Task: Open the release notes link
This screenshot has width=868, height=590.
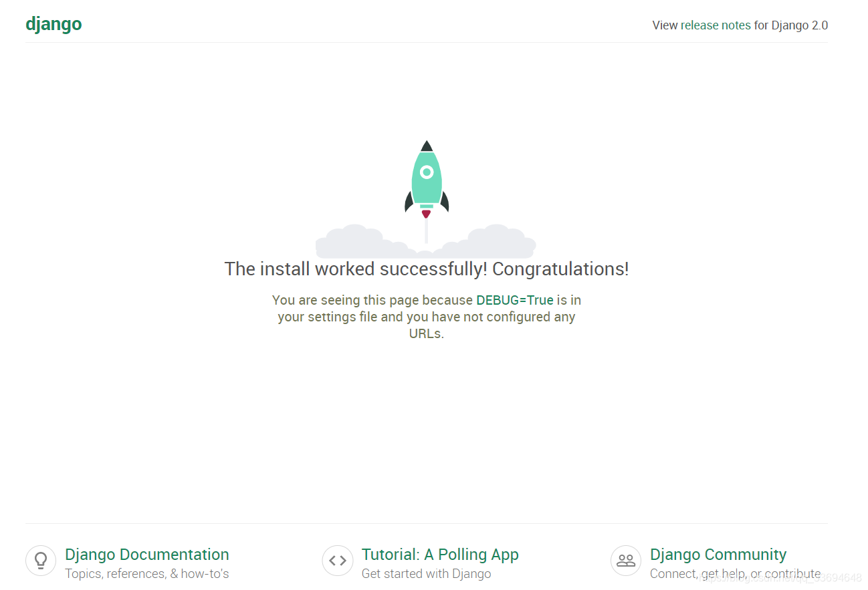Action: pyautogui.click(x=716, y=25)
